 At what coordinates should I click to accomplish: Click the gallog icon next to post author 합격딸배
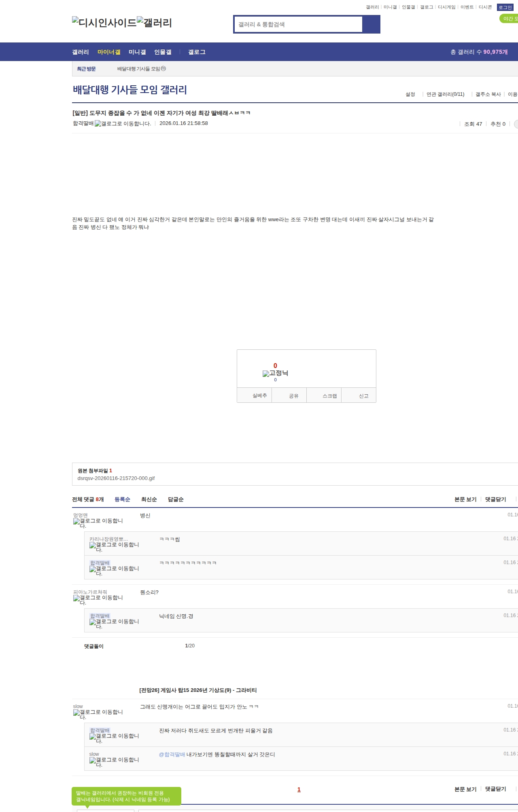pyautogui.click(x=122, y=124)
